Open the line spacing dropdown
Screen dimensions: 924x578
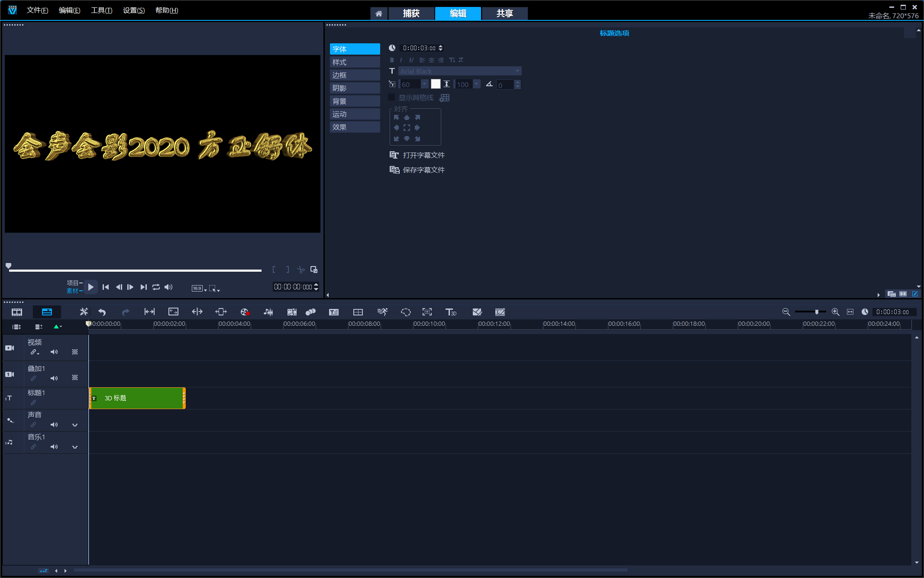click(477, 84)
